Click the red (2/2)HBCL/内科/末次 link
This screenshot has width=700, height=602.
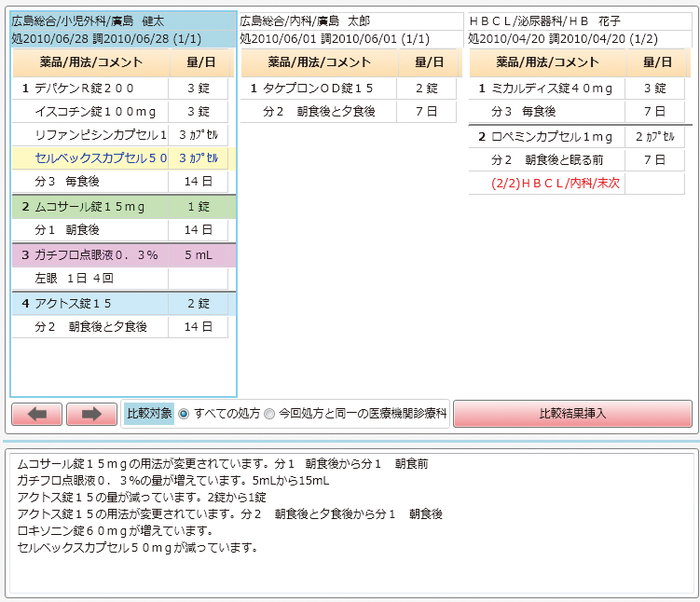click(x=556, y=184)
